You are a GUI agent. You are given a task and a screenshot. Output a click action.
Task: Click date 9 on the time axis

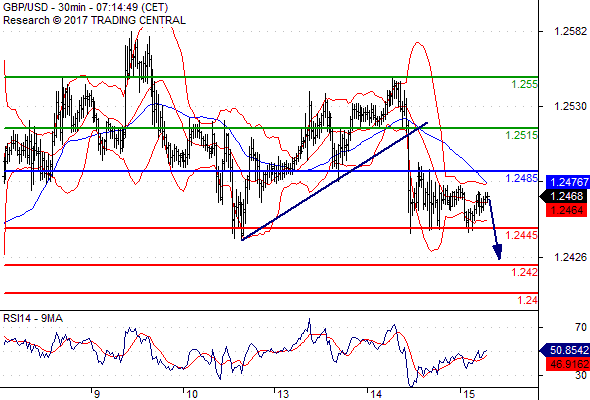[97, 394]
